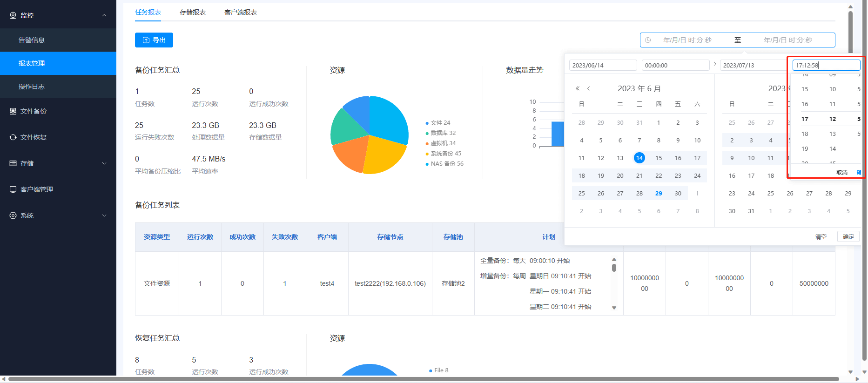Click the 监控 monitor icon in sidebar
868x383 pixels.
(13, 15)
